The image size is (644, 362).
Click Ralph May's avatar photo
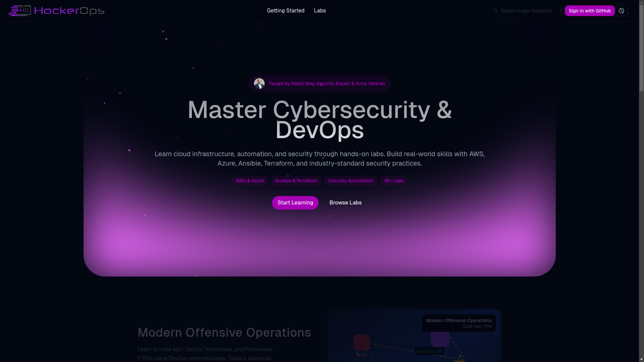[259, 83]
